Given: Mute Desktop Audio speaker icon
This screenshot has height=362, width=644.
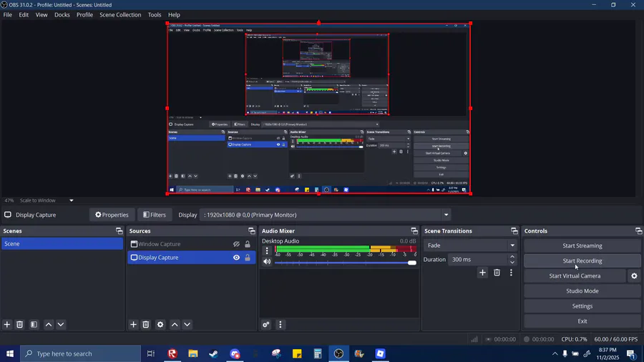Looking at the screenshot, I should point(267,261).
